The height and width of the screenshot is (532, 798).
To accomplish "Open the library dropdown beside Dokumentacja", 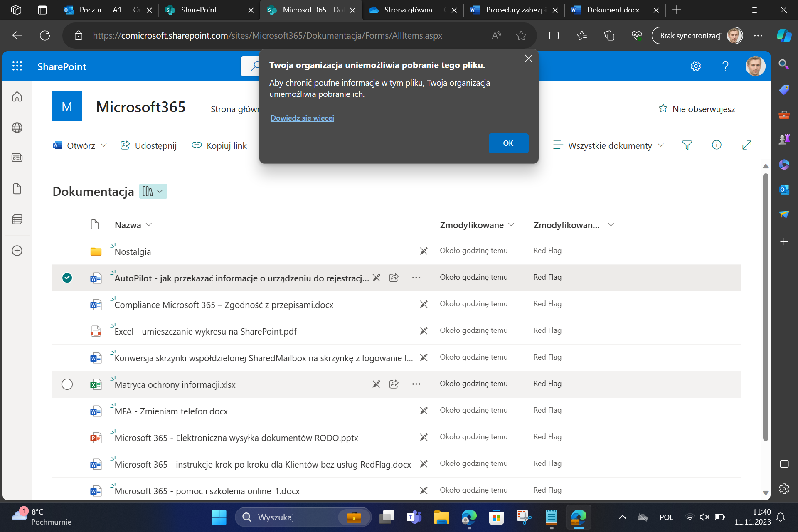I will tap(153, 191).
